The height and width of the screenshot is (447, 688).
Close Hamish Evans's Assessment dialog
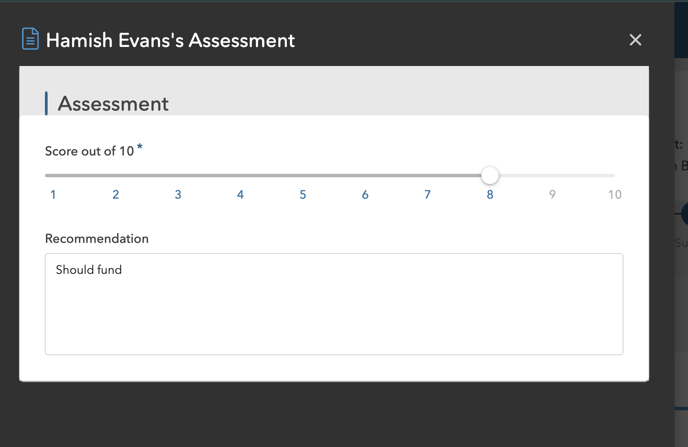[635, 40]
